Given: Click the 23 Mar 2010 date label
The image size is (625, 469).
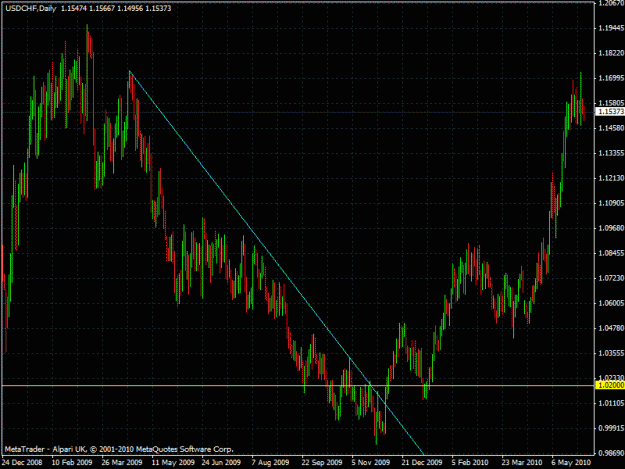Looking at the screenshot, I should pos(522,463).
